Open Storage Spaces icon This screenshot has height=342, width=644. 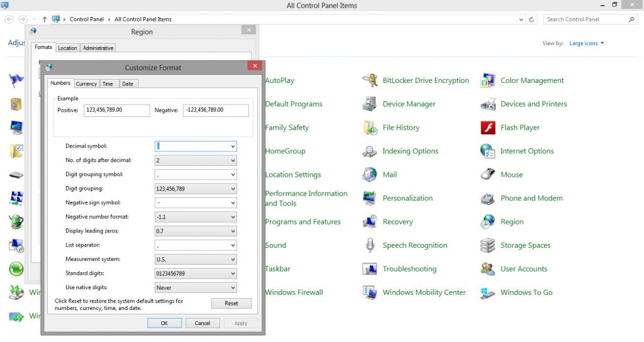(x=488, y=245)
